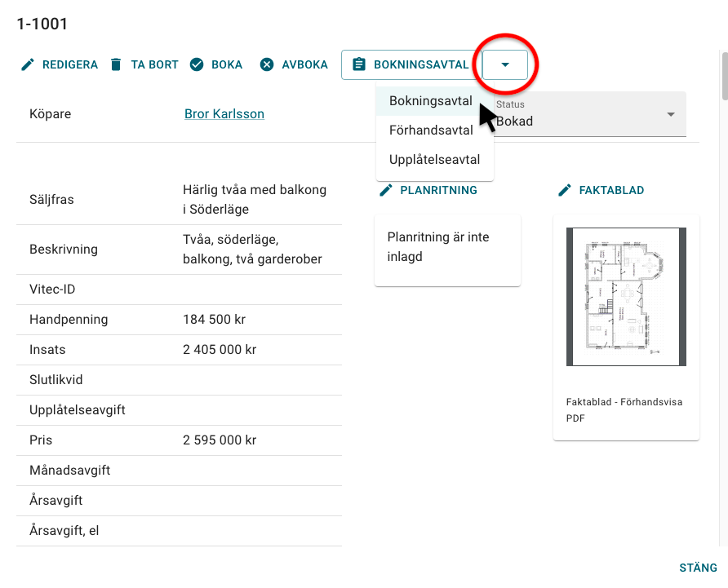
Task: Click the checkmark circle icon for Boka
Action: tap(196, 64)
